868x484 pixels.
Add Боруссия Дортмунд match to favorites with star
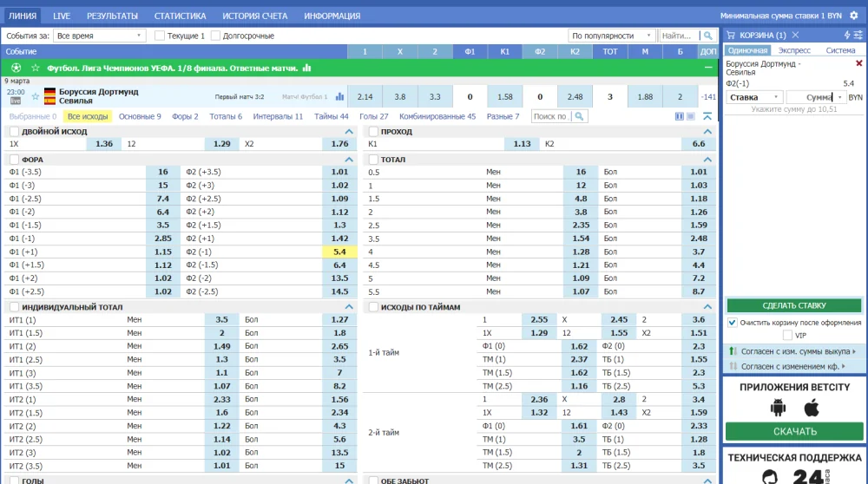[x=36, y=96]
